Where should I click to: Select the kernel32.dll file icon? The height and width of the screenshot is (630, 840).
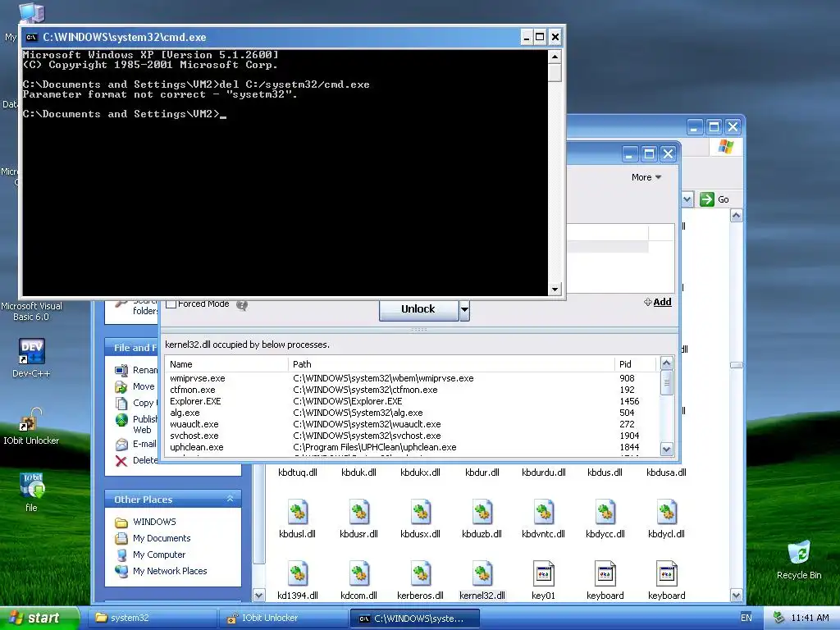pyautogui.click(x=482, y=573)
